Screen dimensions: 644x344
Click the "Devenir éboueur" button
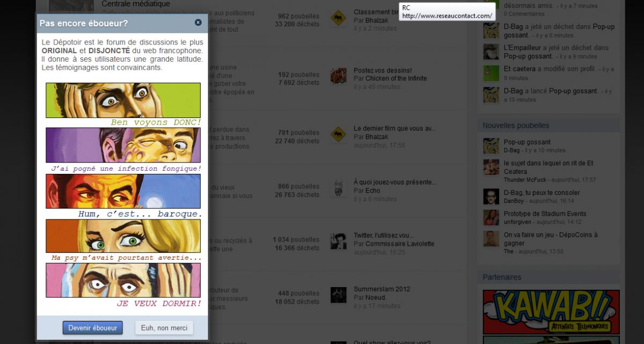coord(93,328)
